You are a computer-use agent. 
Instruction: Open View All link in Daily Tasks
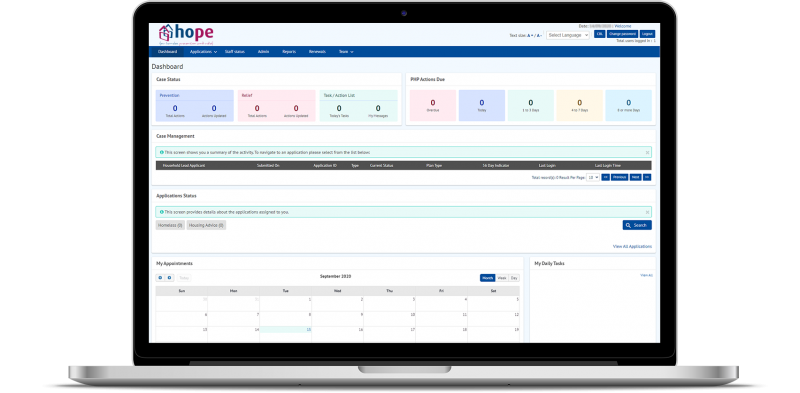(646, 275)
